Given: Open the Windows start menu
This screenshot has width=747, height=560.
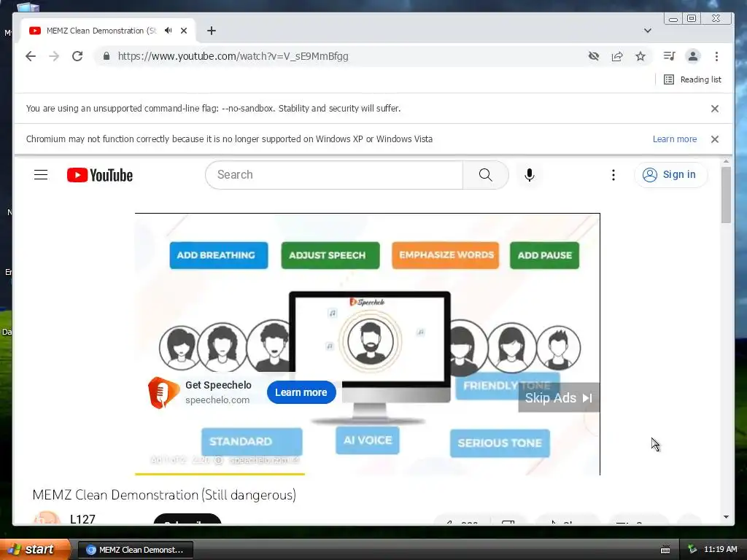Looking at the screenshot, I should [35, 549].
